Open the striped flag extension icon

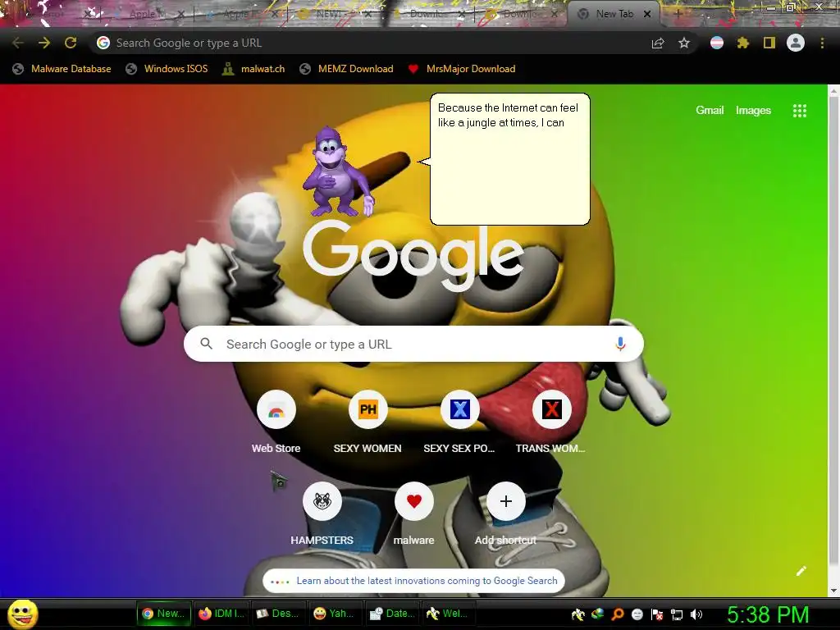(717, 43)
